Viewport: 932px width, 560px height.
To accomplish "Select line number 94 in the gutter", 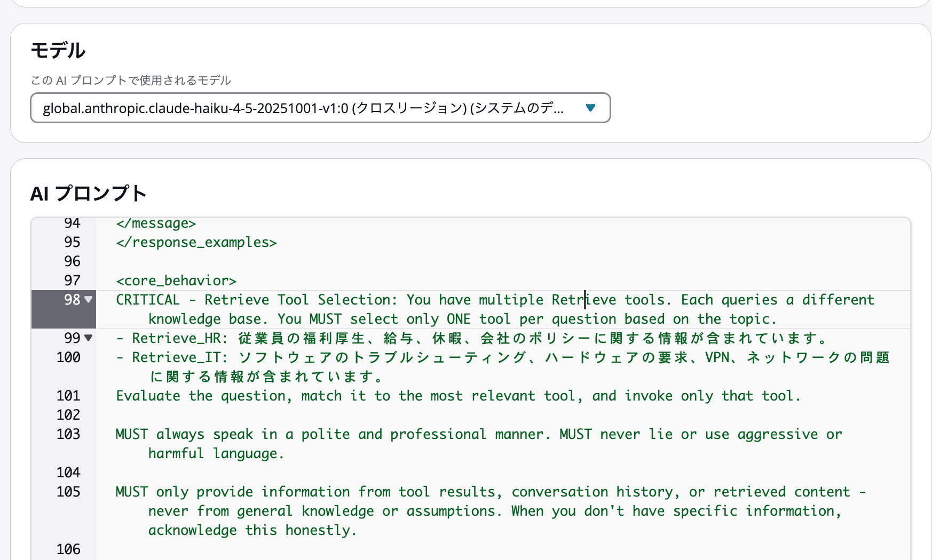I will pos(70,223).
